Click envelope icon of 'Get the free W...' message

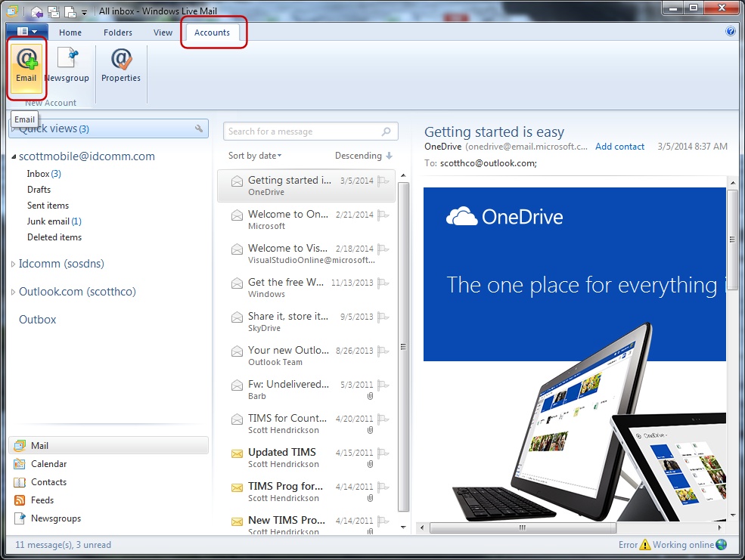pos(237,283)
